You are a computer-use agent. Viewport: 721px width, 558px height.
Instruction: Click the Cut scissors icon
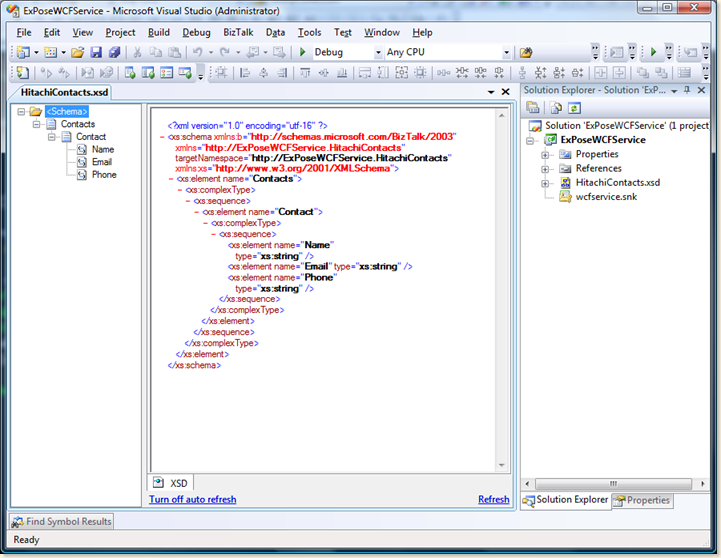(x=137, y=52)
